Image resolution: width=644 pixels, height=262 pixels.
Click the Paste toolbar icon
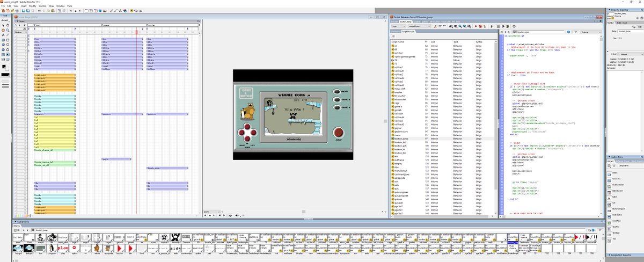tap(53, 11)
